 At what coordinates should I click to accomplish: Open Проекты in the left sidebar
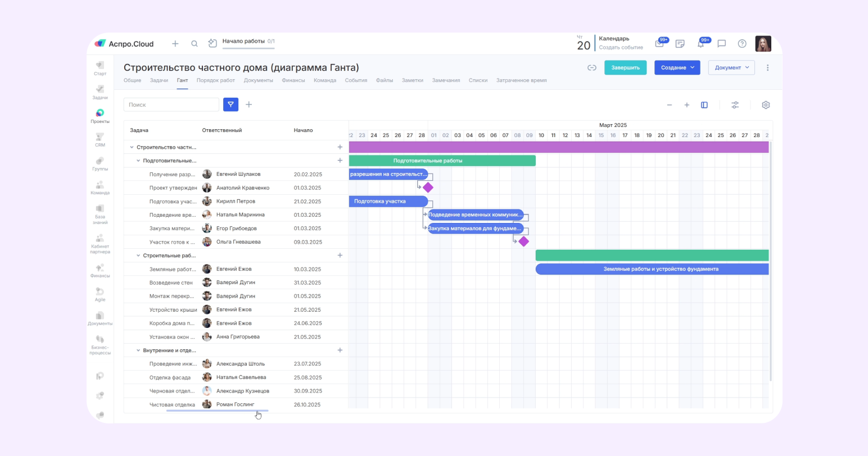[x=100, y=116]
